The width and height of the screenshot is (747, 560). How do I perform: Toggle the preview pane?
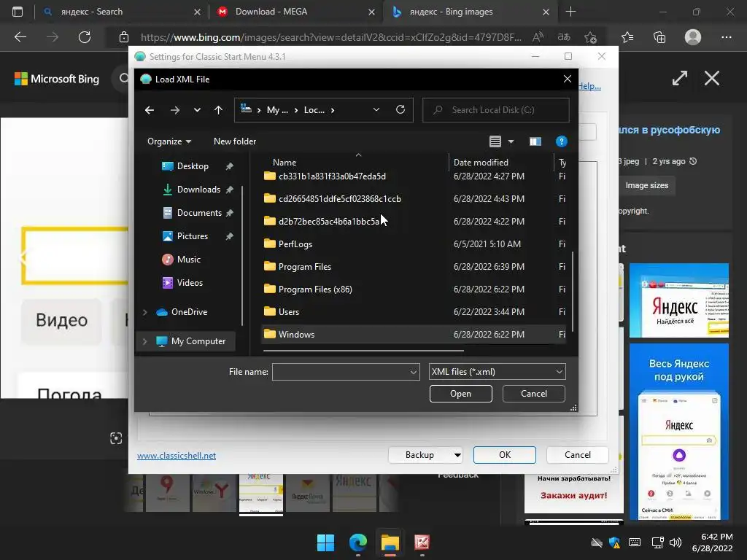tap(535, 141)
